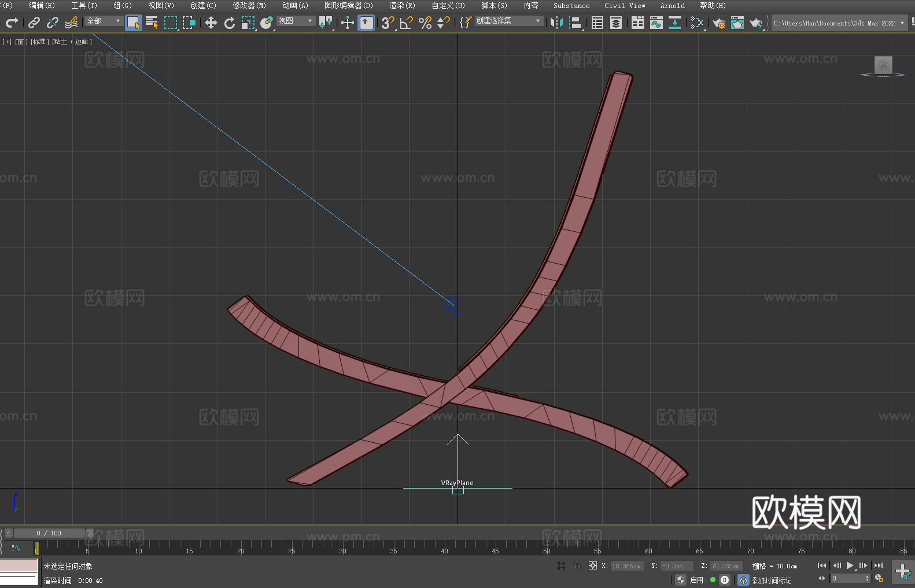The image size is (915, 588).
Task: Open the Substance menu
Action: pos(571,5)
